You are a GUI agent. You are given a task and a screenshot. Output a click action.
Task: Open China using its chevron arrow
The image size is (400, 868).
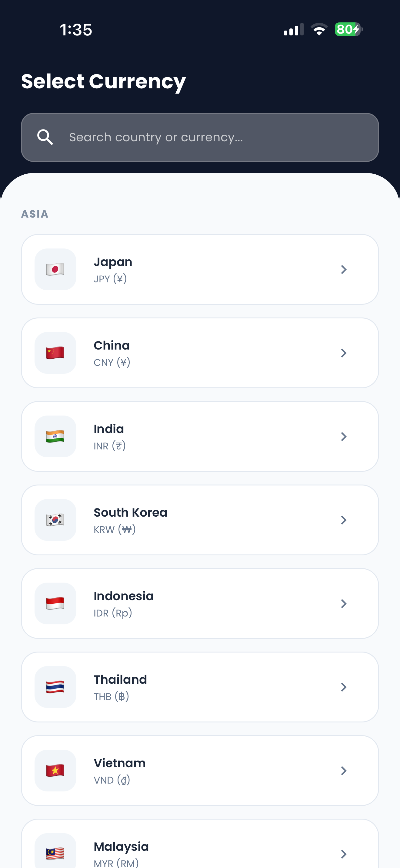[x=344, y=353]
